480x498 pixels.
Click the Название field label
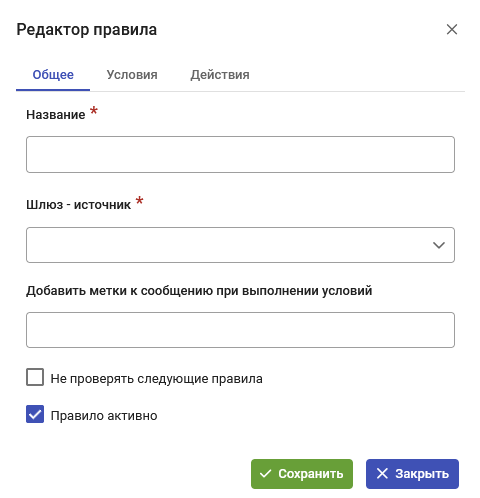[x=56, y=115]
